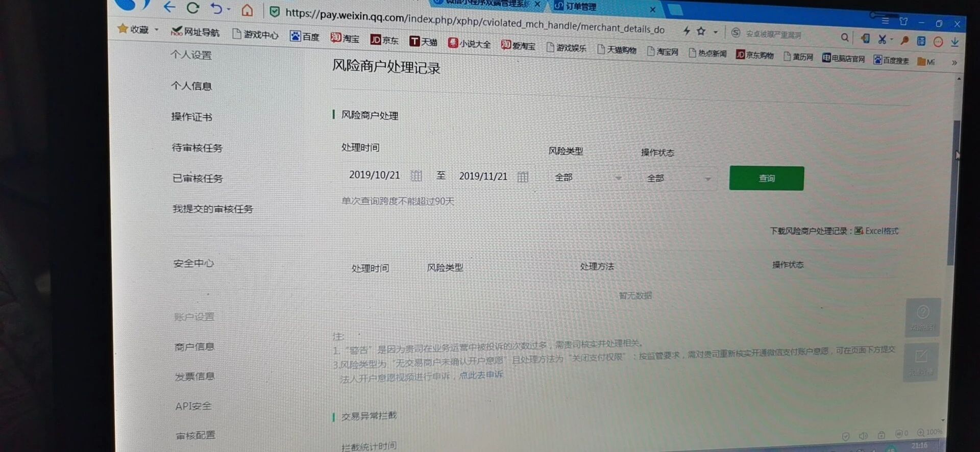This screenshot has height=452, width=980.
Task: Open the browser home page icon
Action: 247,10
